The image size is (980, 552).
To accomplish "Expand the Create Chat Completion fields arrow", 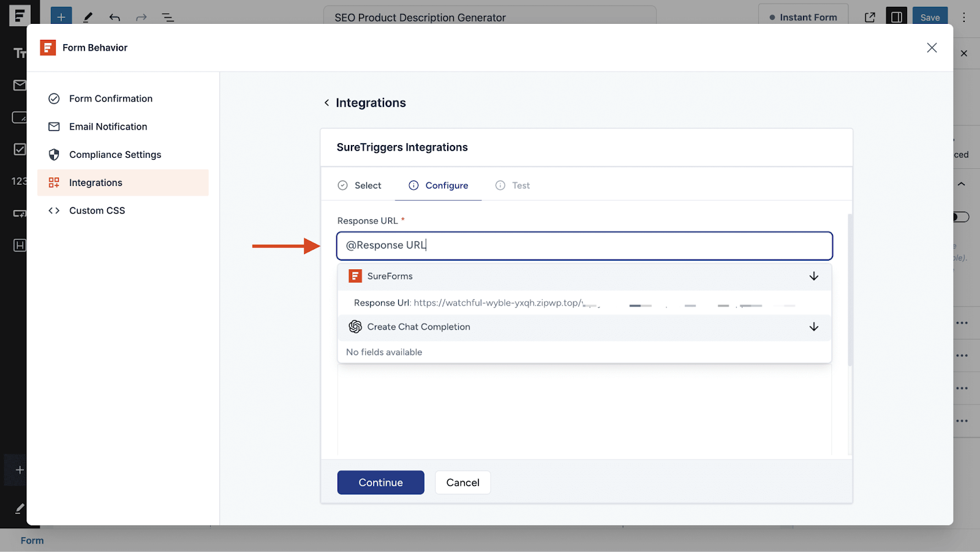I will point(813,327).
